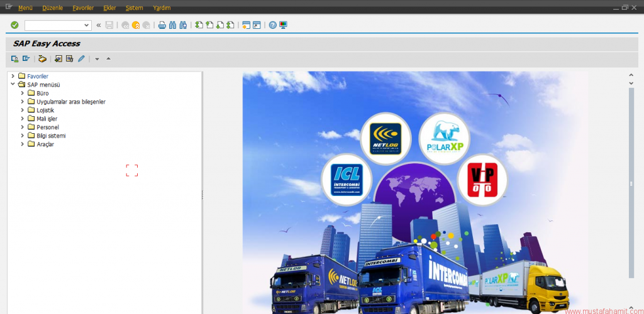Expand the Mali işler folder
644x314 pixels.
[23, 119]
